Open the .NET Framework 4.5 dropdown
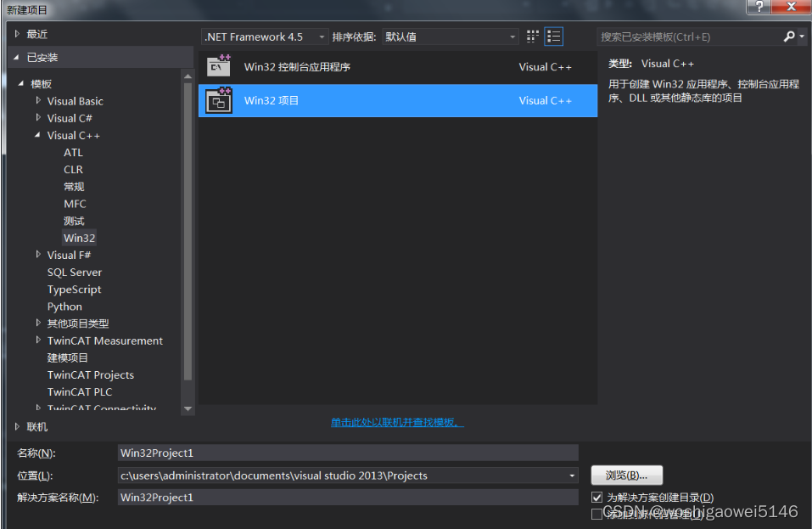812x529 pixels. (265, 37)
